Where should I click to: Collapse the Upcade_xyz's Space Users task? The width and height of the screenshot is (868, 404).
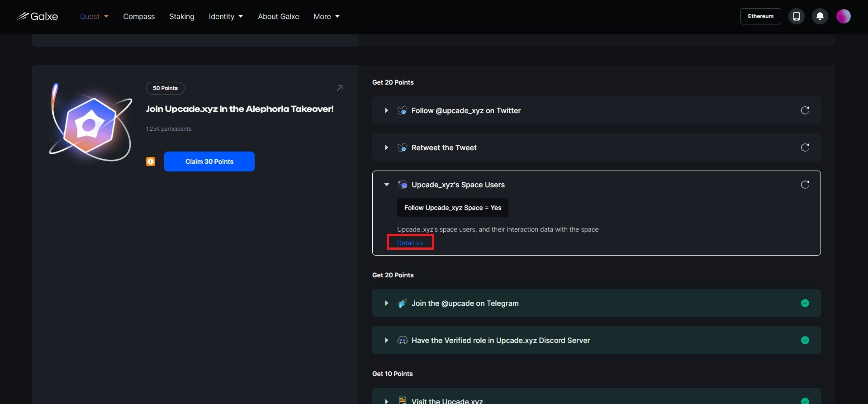[x=386, y=185]
